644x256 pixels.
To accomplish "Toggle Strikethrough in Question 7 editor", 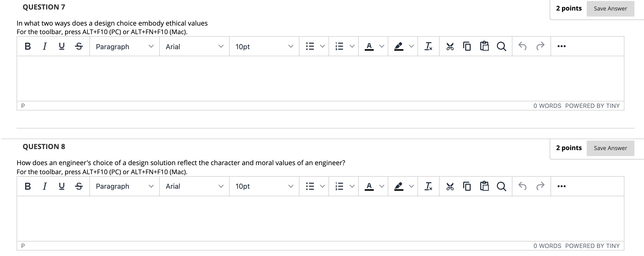I will [x=79, y=46].
